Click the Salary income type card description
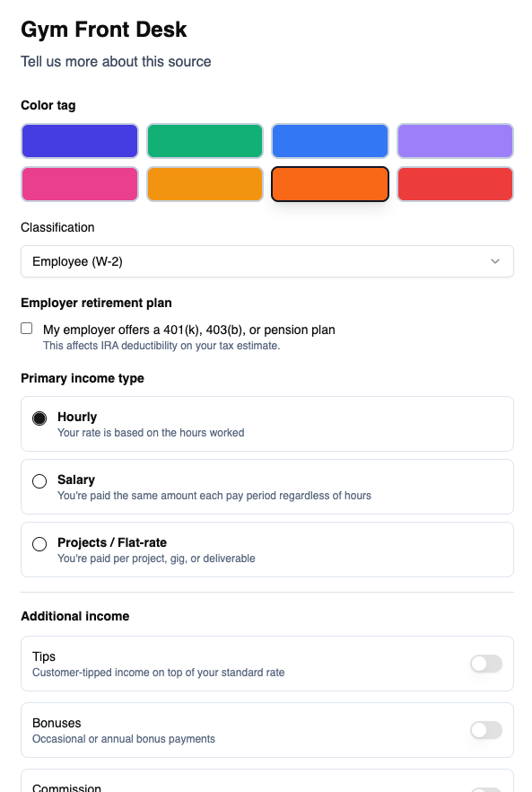Viewport: 532px width, 792px height. [x=214, y=496]
